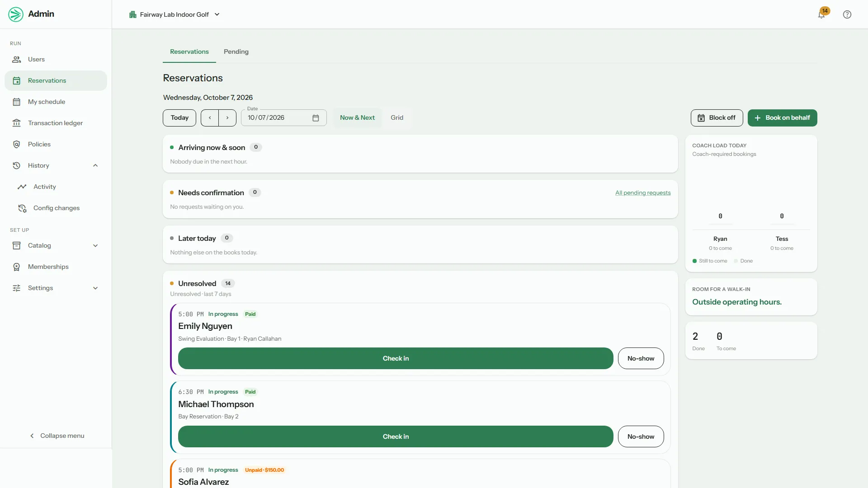Mark Michael Thompson as No-show
Image resolution: width=868 pixels, height=488 pixels.
coord(641,436)
